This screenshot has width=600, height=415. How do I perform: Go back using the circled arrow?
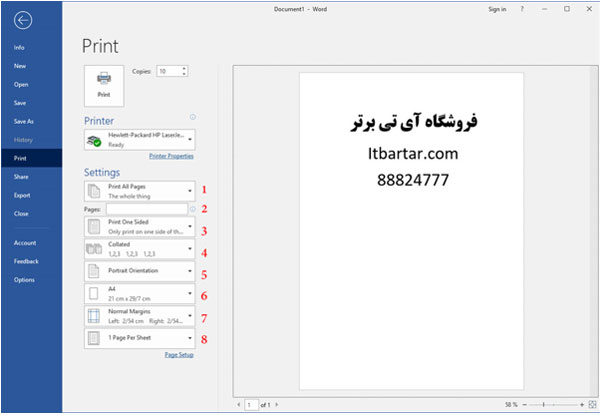(23, 20)
